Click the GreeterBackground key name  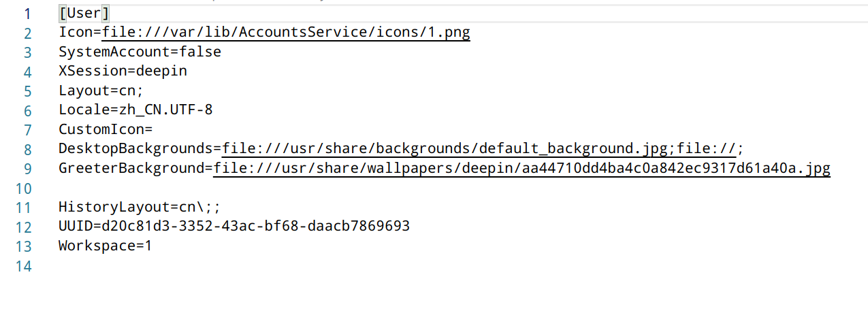(x=131, y=168)
